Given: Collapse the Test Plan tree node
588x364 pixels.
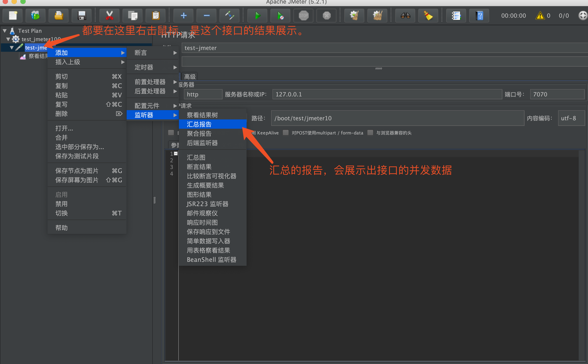Looking at the screenshot, I should click(5, 31).
